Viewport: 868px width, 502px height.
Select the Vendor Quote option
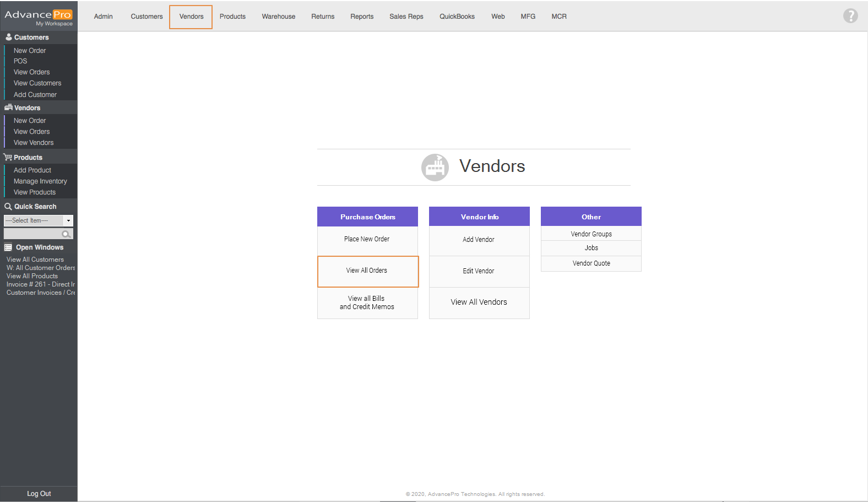[591, 263]
